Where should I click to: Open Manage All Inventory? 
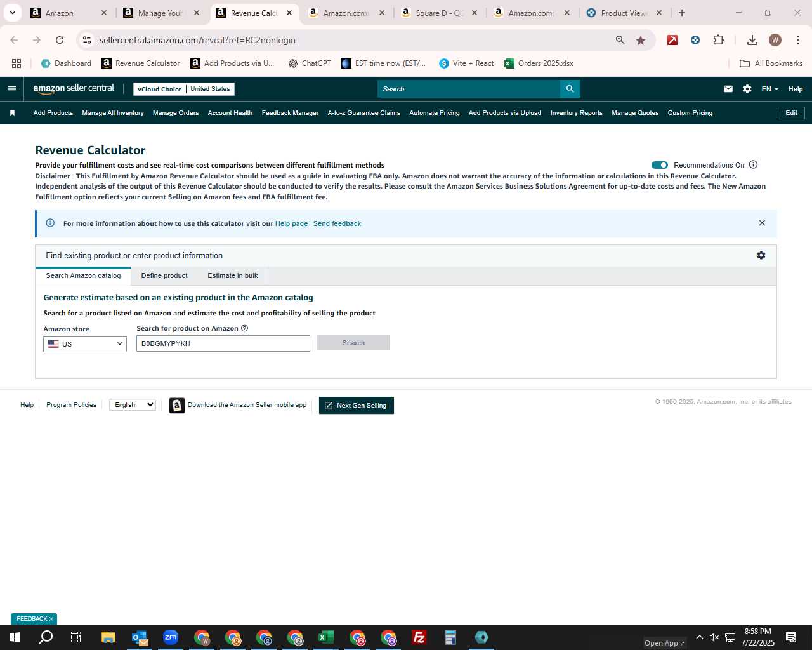click(x=113, y=113)
